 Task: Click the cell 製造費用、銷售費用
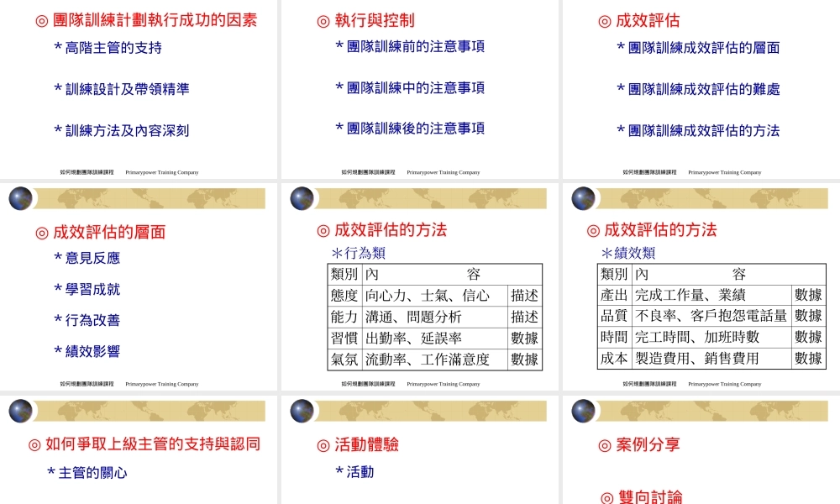click(711, 359)
